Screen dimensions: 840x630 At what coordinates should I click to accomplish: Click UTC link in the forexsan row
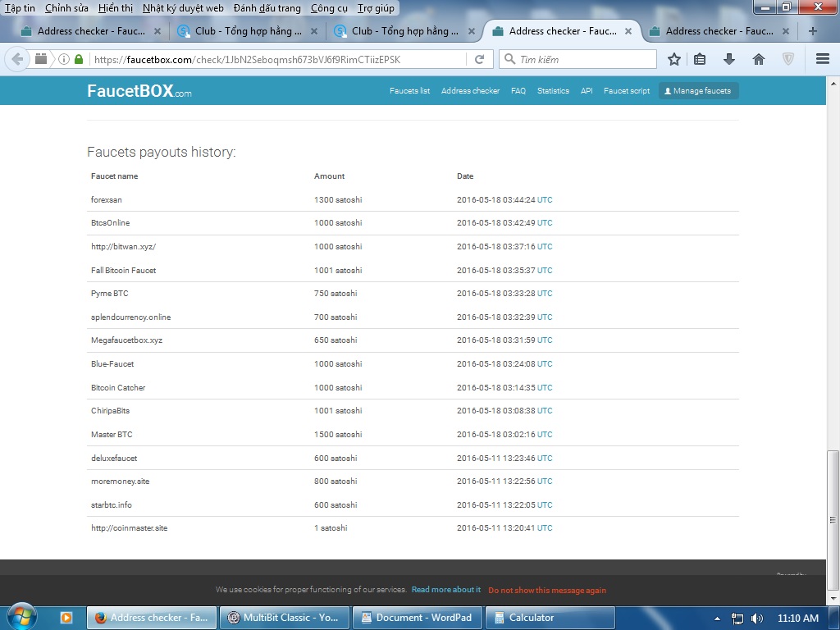[545, 200]
